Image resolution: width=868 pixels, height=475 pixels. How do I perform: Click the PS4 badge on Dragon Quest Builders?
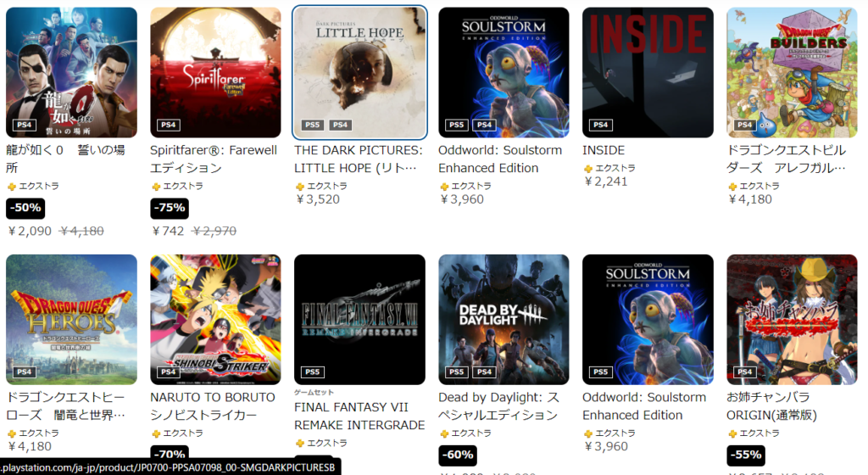click(744, 126)
